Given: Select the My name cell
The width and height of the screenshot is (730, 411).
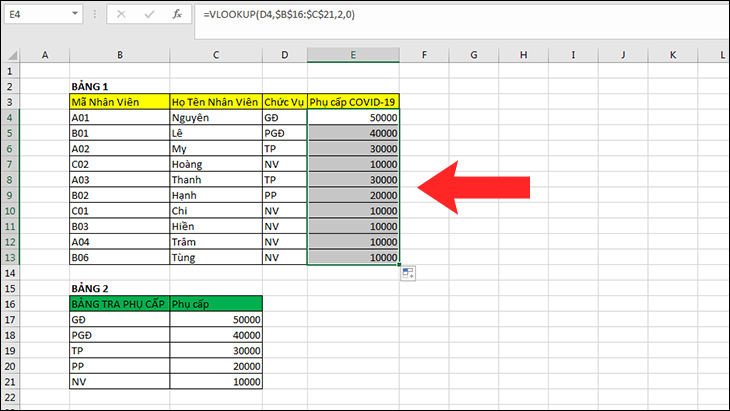Looking at the screenshot, I should [x=216, y=149].
